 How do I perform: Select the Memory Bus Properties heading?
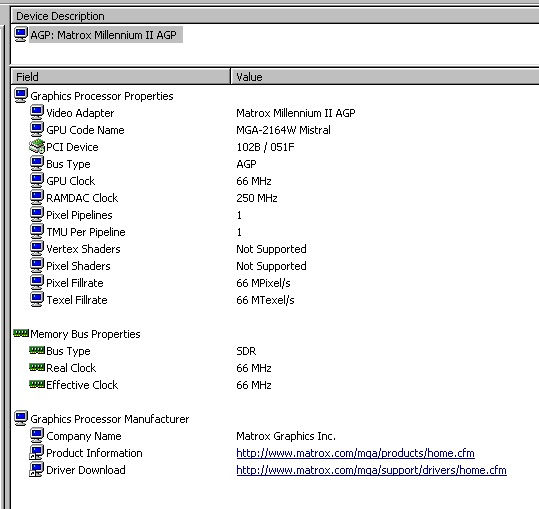[x=85, y=334]
